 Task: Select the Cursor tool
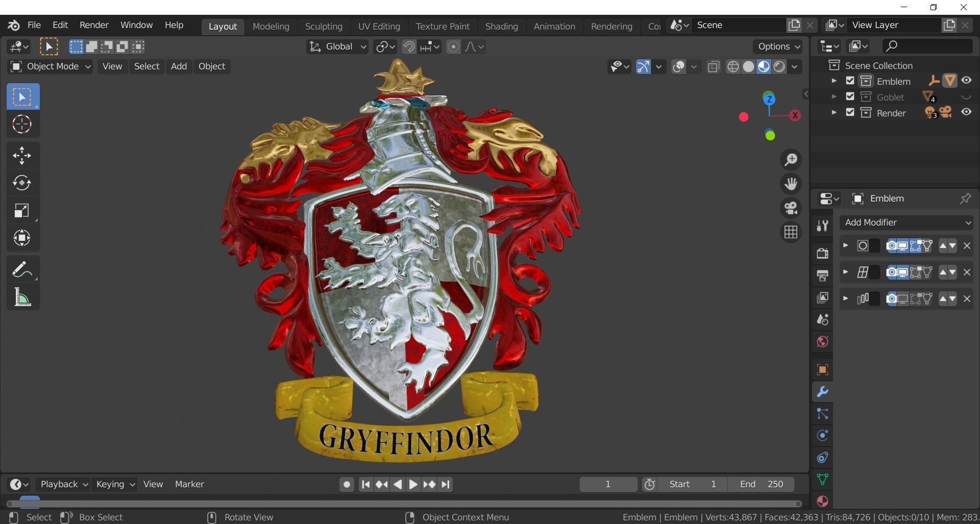(x=22, y=124)
